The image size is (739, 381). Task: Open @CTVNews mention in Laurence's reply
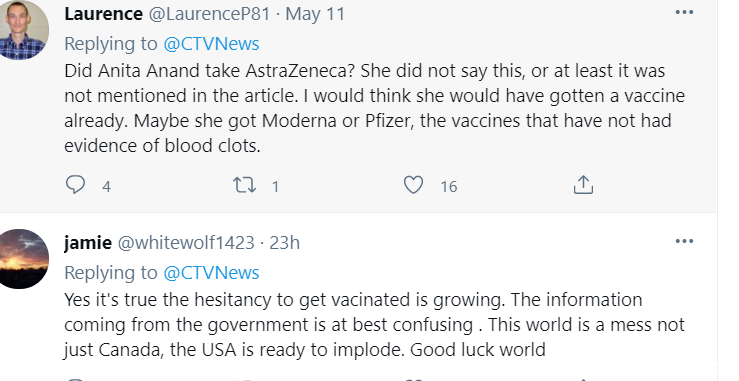[x=211, y=44]
